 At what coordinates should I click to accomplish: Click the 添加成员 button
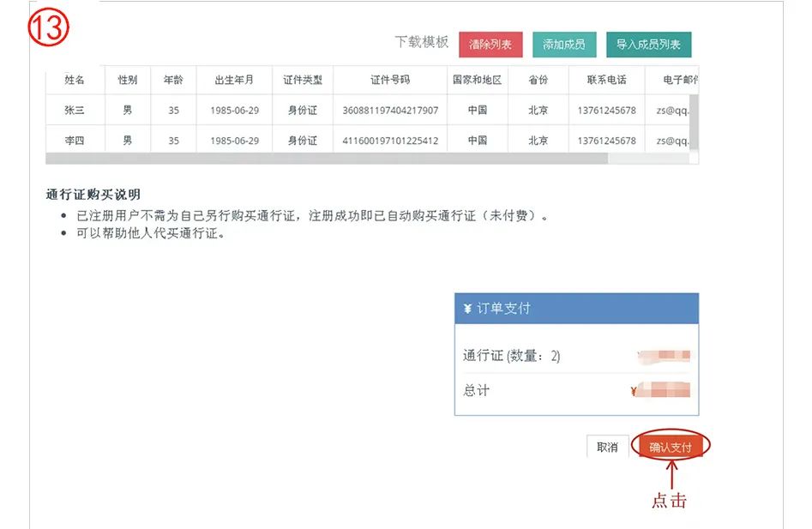(564, 45)
